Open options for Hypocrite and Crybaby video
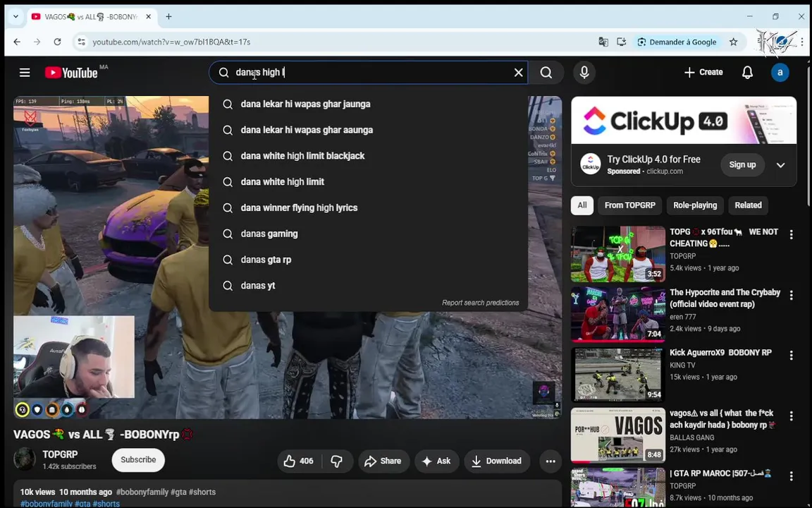812x508 pixels. [791, 296]
